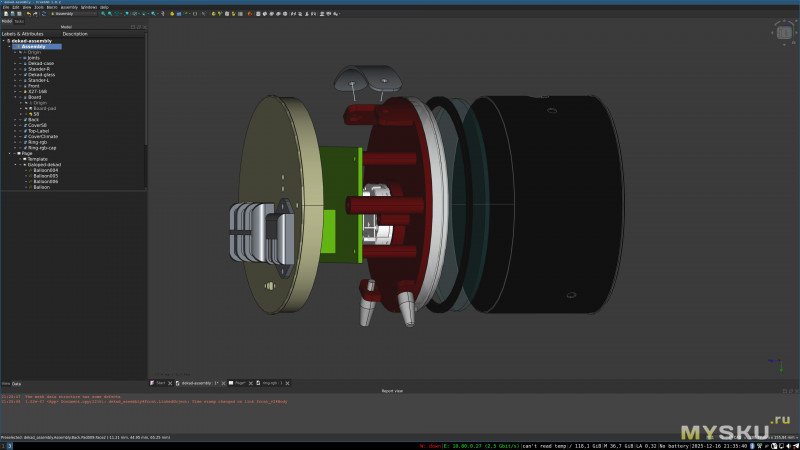Select Dekad-case part icon in tree
Screen dimensions: 800x450
(25, 63)
